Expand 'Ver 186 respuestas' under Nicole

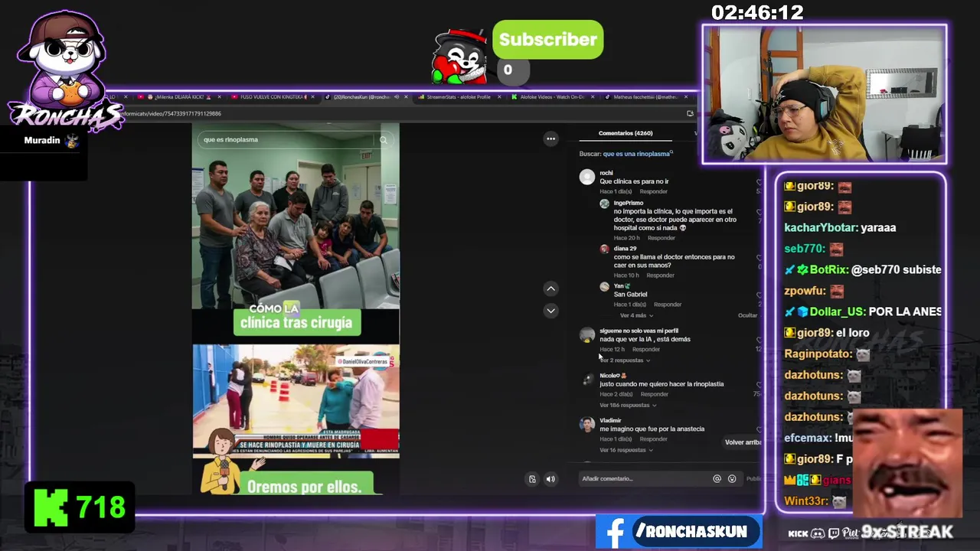coord(628,406)
